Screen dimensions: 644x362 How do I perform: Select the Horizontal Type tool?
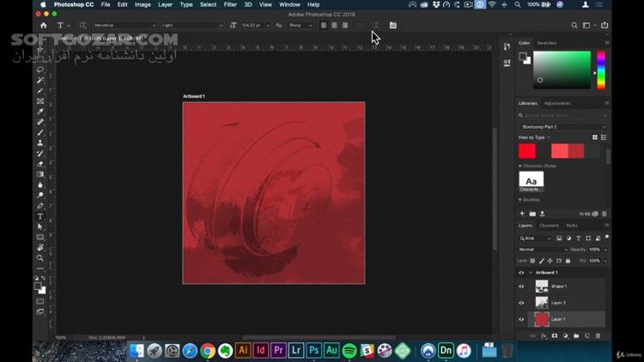tap(40, 216)
